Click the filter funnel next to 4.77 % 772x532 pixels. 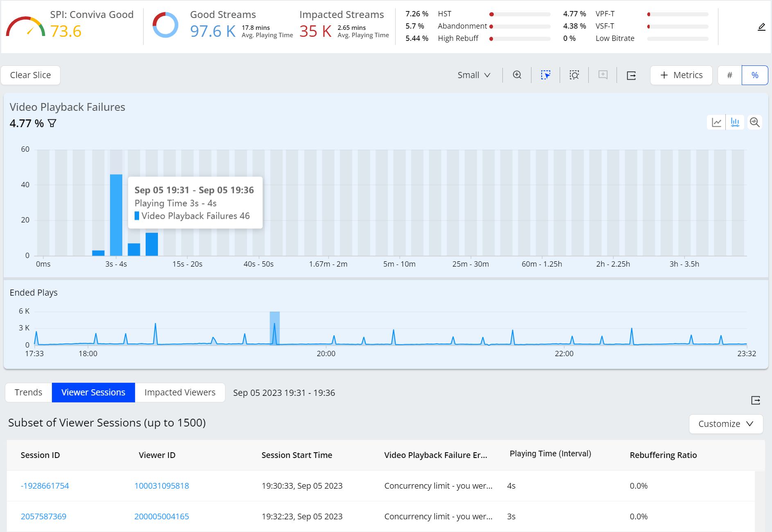click(x=52, y=123)
